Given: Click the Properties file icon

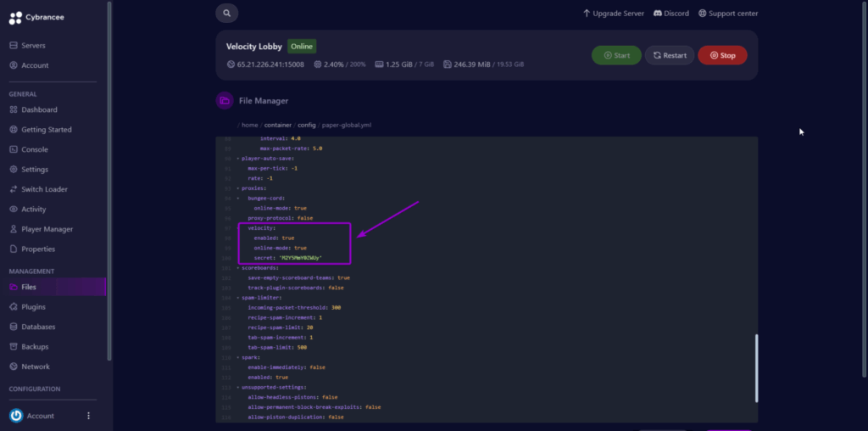Looking at the screenshot, I should click(x=14, y=249).
